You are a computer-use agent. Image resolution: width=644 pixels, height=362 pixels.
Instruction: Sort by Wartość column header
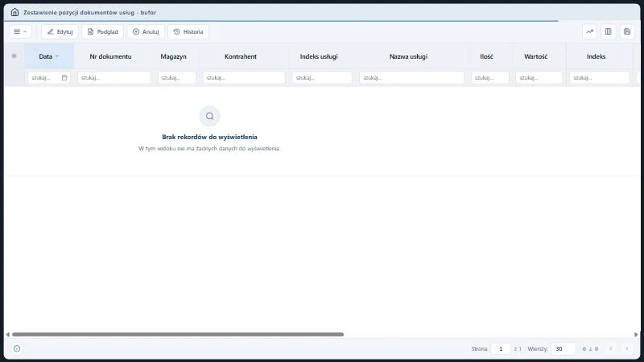pyautogui.click(x=535, y=56)
